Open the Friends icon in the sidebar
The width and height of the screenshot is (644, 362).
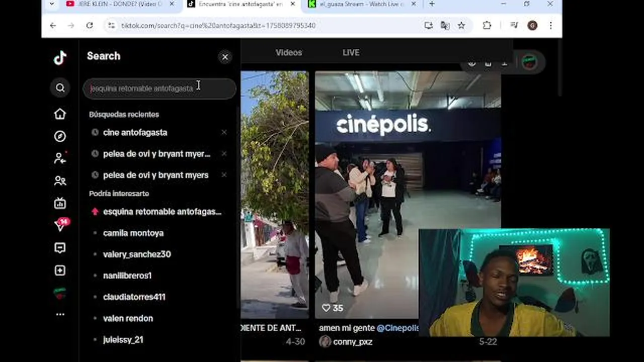click(60, 180)
